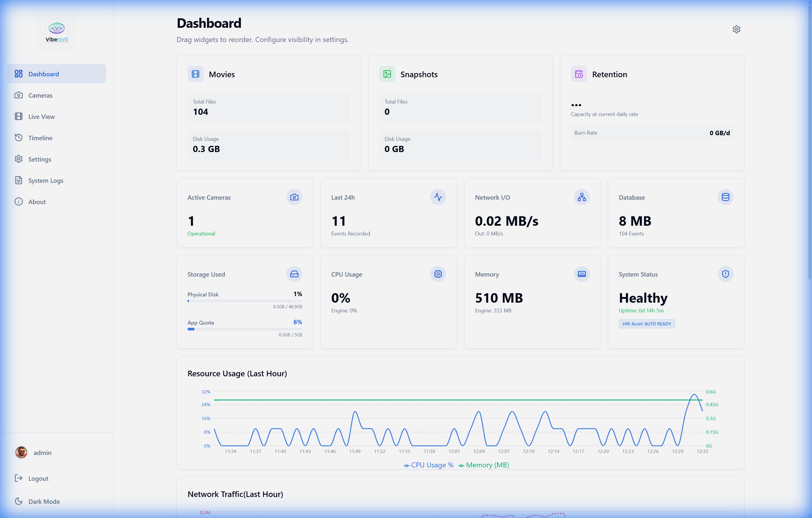812x518 pixels.
Task: Click the Memory widget RAM icon
Action: pyautogui.click(x=581, y=274)
